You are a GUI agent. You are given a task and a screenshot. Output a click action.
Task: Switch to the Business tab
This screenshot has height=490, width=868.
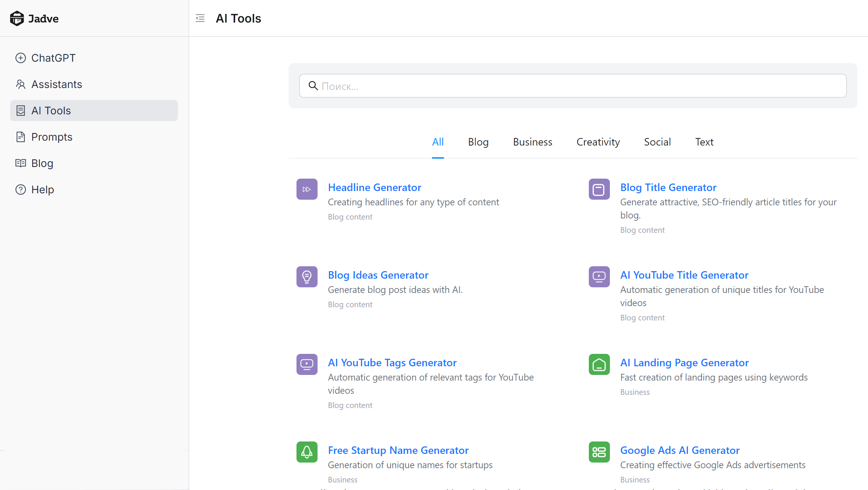point(532,142)
